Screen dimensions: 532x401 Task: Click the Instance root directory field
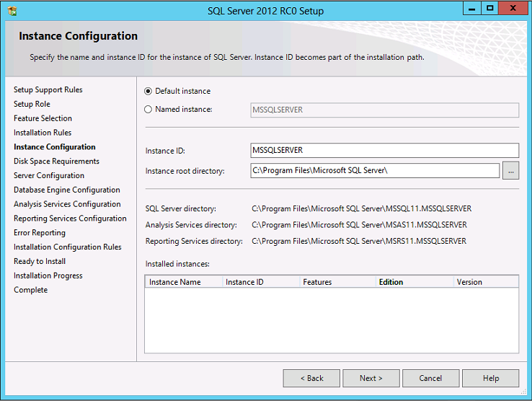click(x=375, y=170)
